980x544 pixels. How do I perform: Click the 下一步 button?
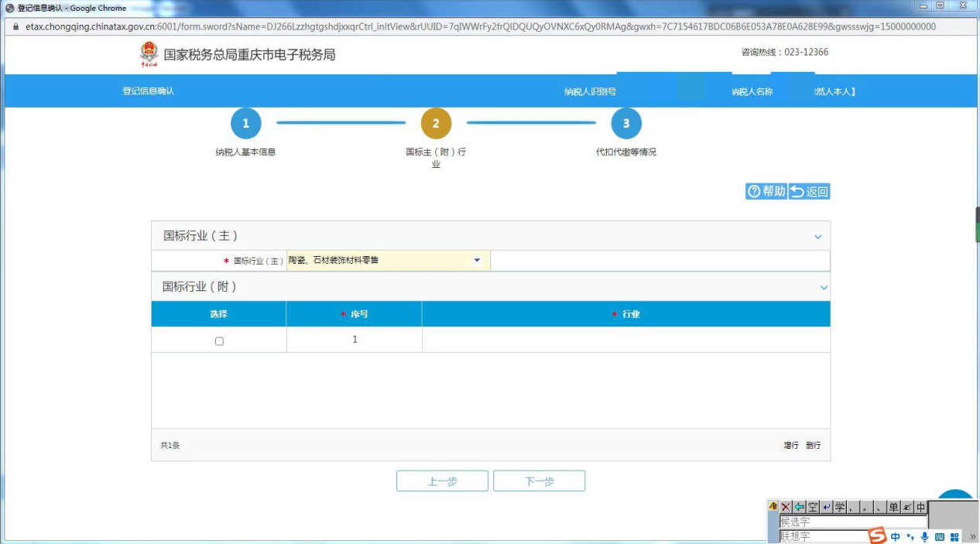(x=539, y=481)
